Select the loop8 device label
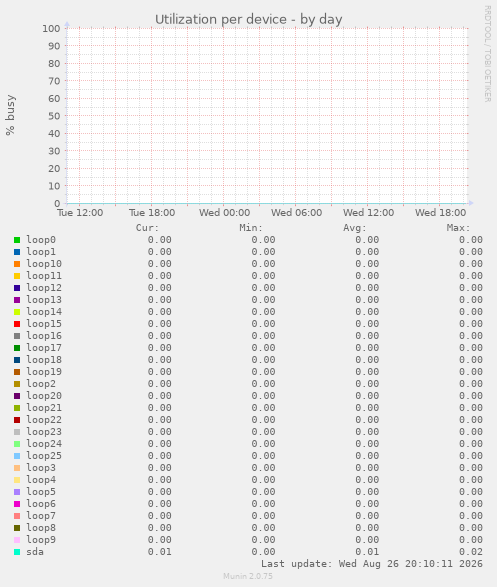Image resolution: width=497 pixels, height=587 pixels. tap(41, 527)
